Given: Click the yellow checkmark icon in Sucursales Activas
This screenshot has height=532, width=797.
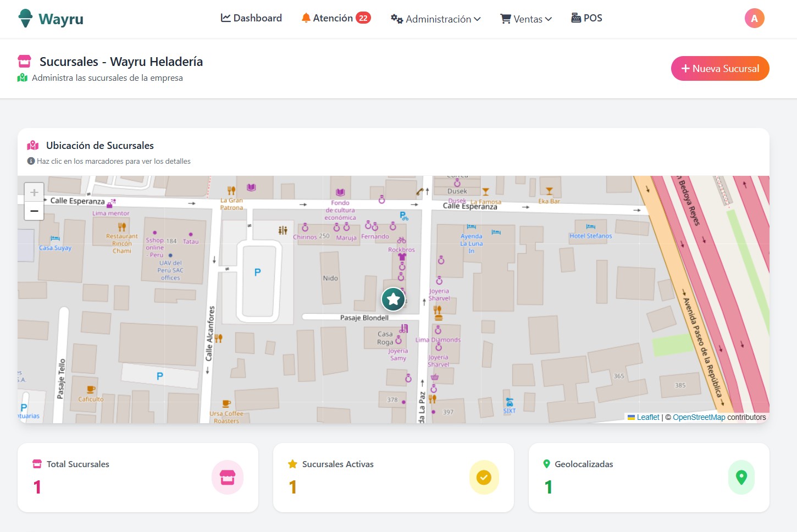Looking at the screenshot, I should pos(484,478).
